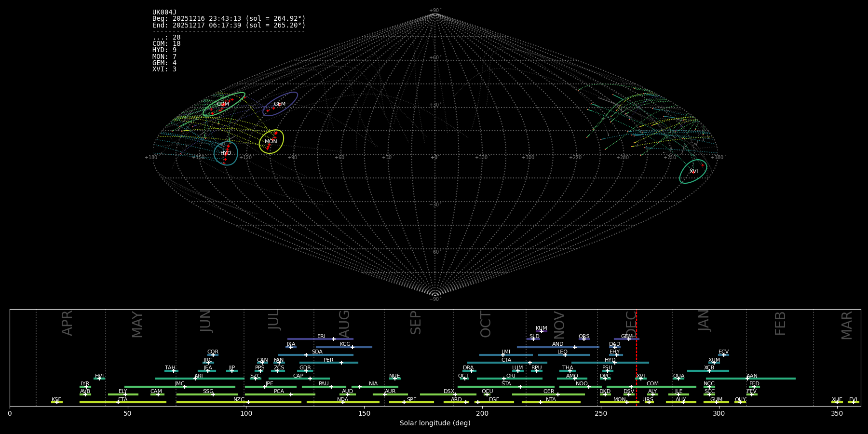
Task: Click the SEP month label
Action: pos(416,323)
